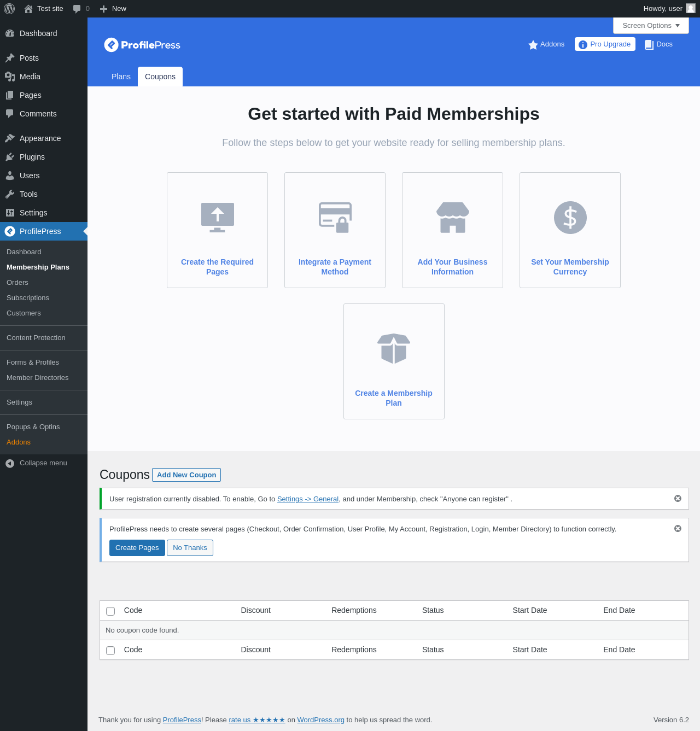Click the Tools wrench icon

pyautogui.click(x=10, y=194)
